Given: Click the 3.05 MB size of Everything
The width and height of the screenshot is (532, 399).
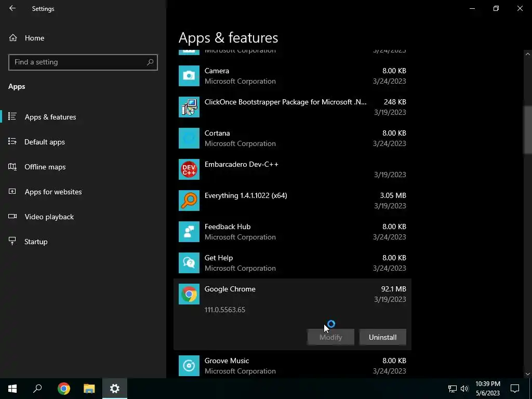Looking at the screenshot, I should (x=393, y=195).
